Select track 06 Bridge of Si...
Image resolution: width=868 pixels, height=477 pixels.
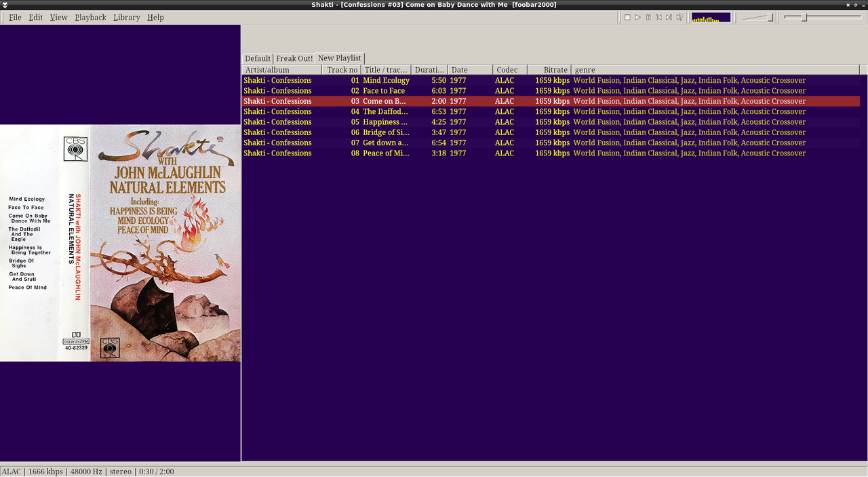(551, 132)
